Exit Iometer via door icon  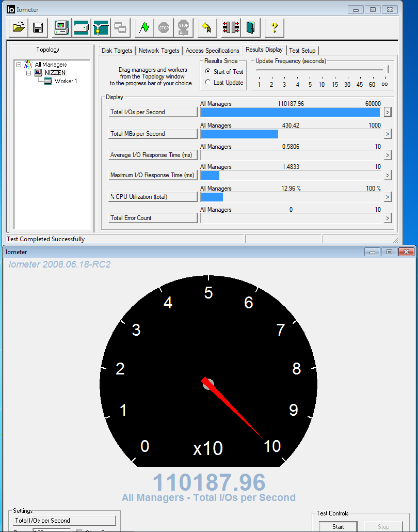[x=250, y=27]
